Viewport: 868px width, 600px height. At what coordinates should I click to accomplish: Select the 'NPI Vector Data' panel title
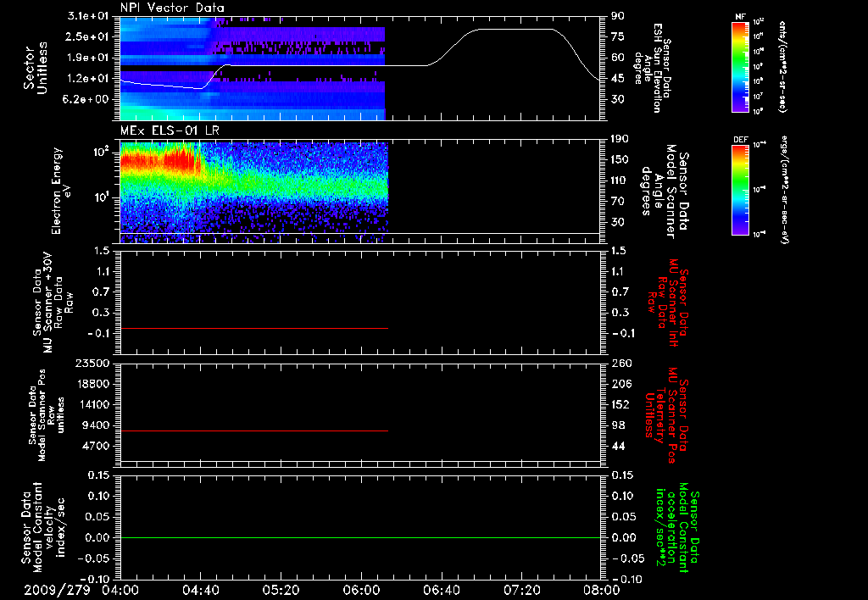pos(172,8)
